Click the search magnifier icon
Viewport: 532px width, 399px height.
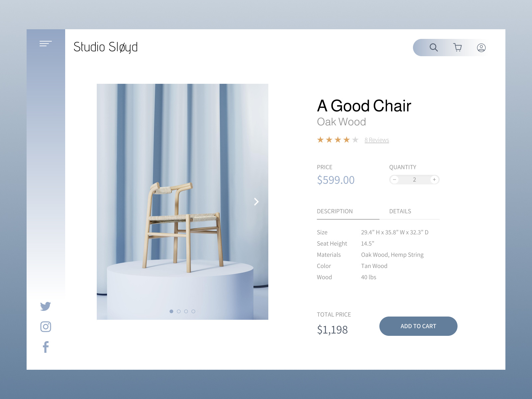[434, 48]
